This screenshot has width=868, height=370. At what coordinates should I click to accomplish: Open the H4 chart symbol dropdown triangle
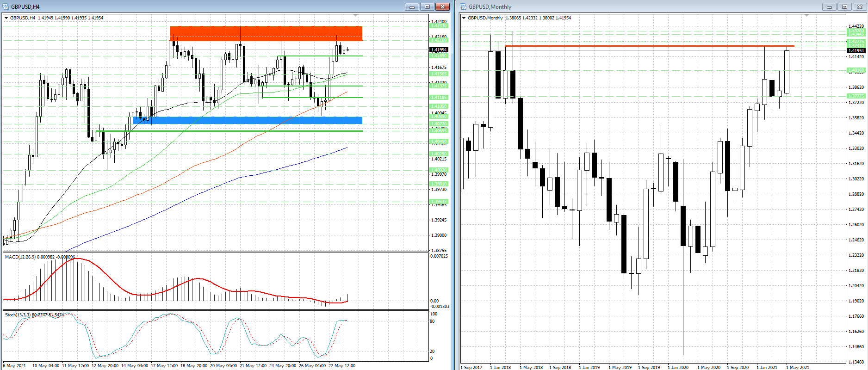click(6, 18)
